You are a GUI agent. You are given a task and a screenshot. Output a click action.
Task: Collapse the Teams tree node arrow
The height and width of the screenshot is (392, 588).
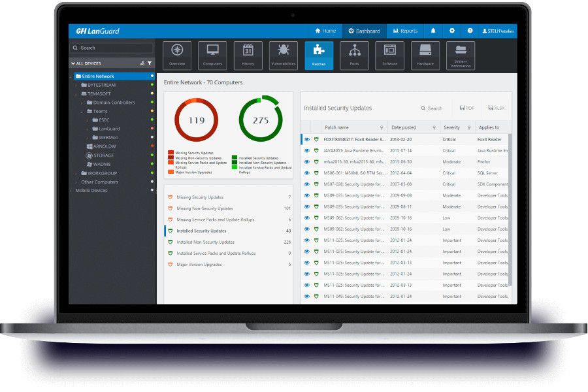coord(82,112)
